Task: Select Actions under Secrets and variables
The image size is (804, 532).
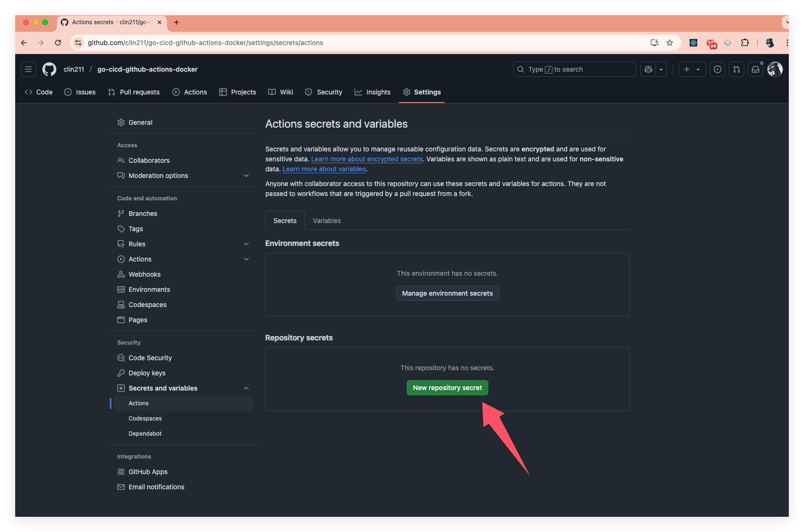Action: pos(184,403)
